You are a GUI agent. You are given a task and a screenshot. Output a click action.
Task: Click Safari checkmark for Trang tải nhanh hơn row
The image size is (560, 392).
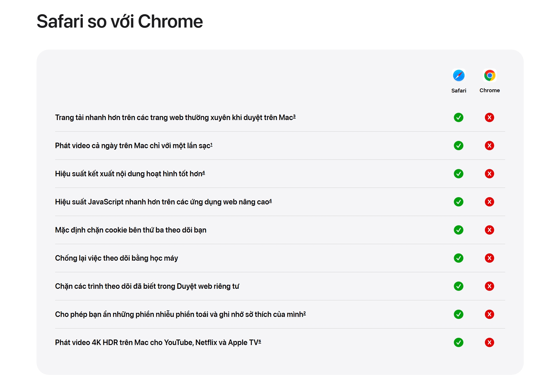pos(458,117)
